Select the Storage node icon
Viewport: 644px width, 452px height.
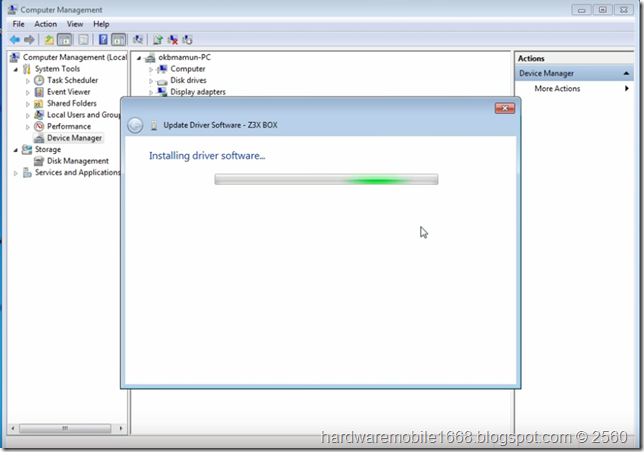tap(27, 149)
